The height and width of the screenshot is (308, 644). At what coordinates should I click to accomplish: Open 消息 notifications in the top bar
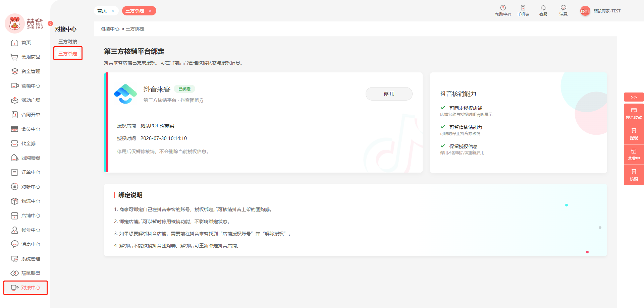click(563, 10)
